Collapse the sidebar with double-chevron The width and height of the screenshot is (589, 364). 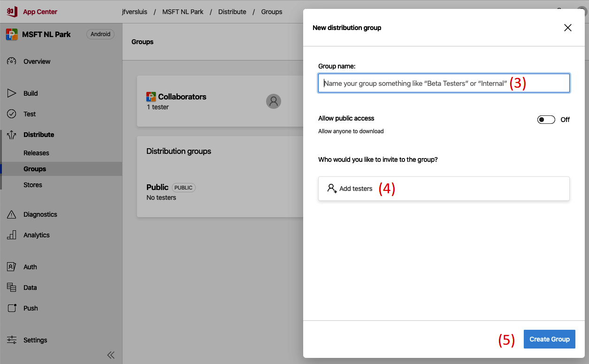[111, 355]
